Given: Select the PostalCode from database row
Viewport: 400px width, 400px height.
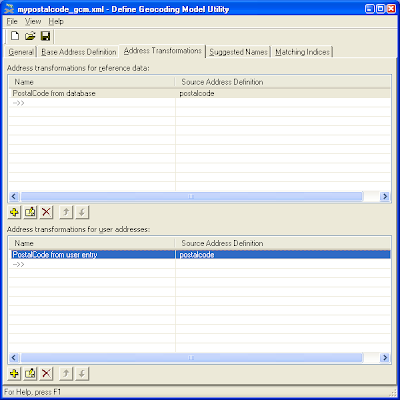Looking at the screenshot, I should coord(199,93).
